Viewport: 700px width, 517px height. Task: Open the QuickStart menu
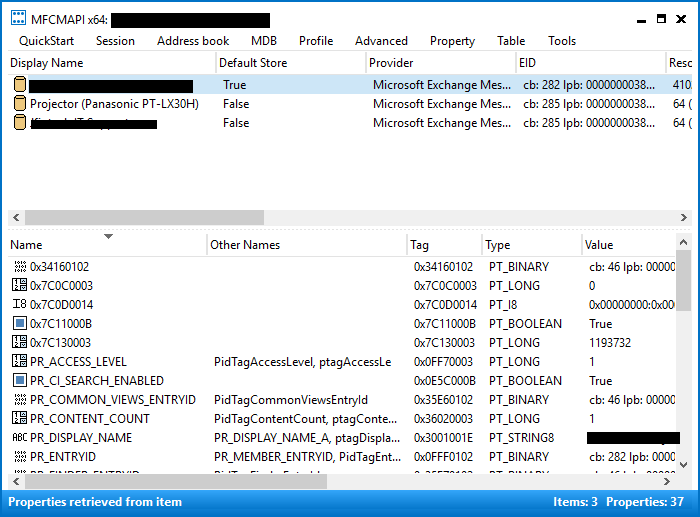[46, 41]
